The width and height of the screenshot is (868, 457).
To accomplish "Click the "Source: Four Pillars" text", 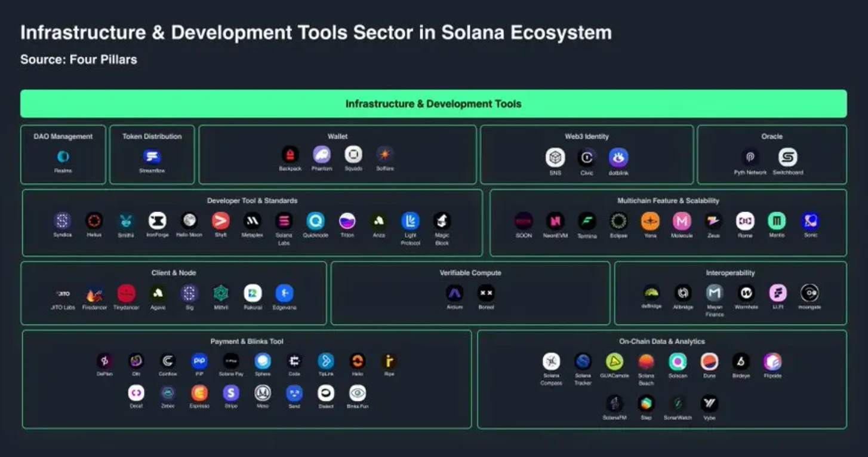I will [79, 60].
